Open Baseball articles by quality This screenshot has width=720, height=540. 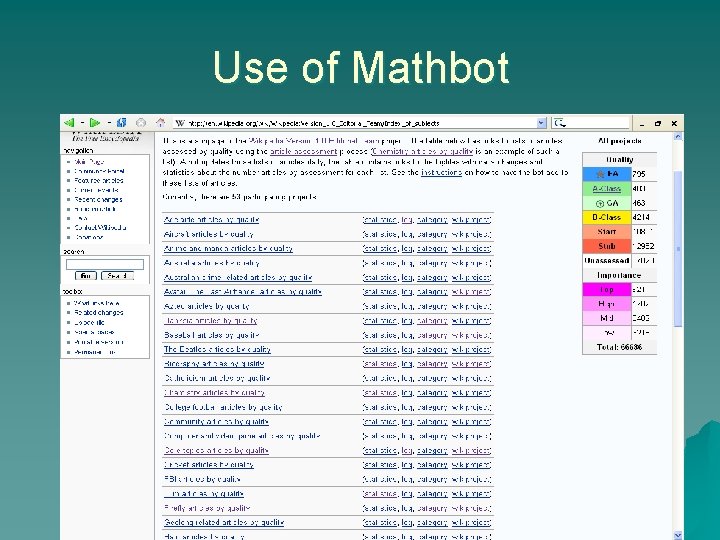[x=212, y=335]
